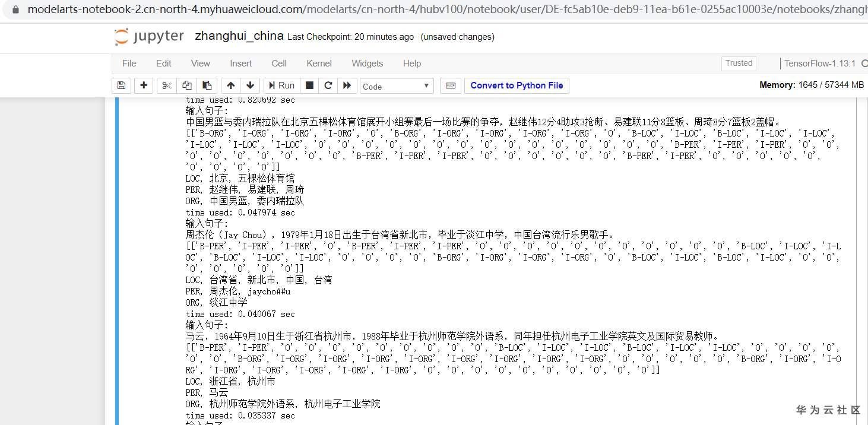
Task: Insert a new cell below
Action: coord(143,85)
